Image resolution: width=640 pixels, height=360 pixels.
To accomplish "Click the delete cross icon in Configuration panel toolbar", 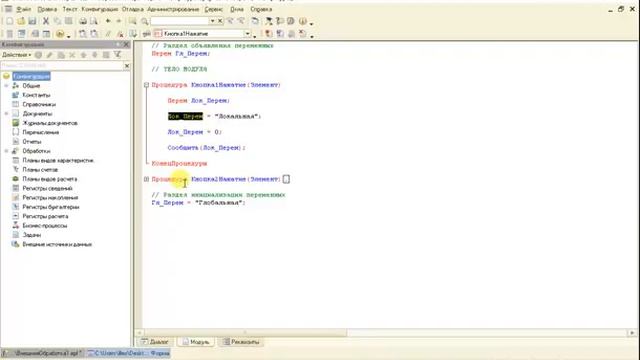I will [x=72, y=55].
